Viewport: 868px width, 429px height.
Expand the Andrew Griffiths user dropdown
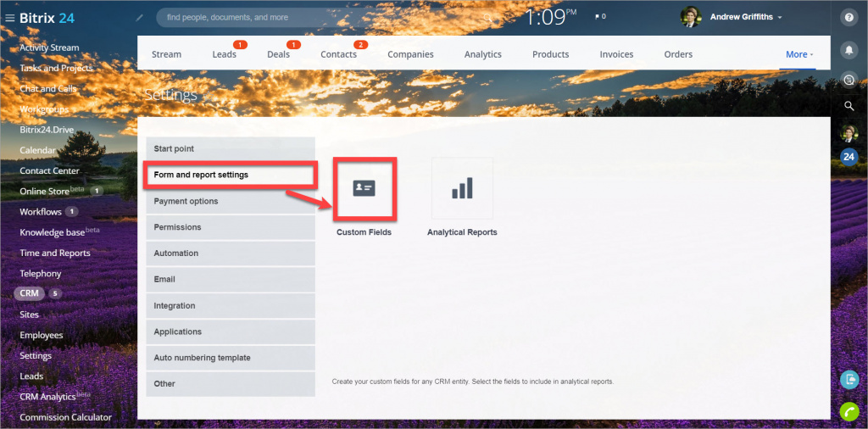point(780,18)
